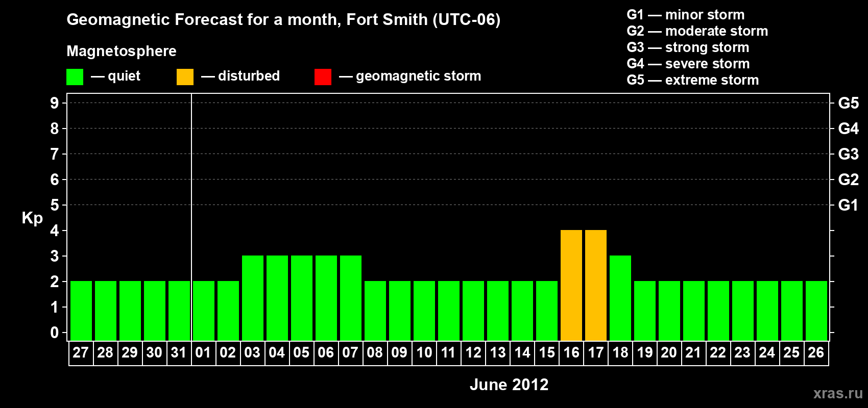Click the date label 10
This screenshot has width=868, height=408.
click(x=424, y=352)
